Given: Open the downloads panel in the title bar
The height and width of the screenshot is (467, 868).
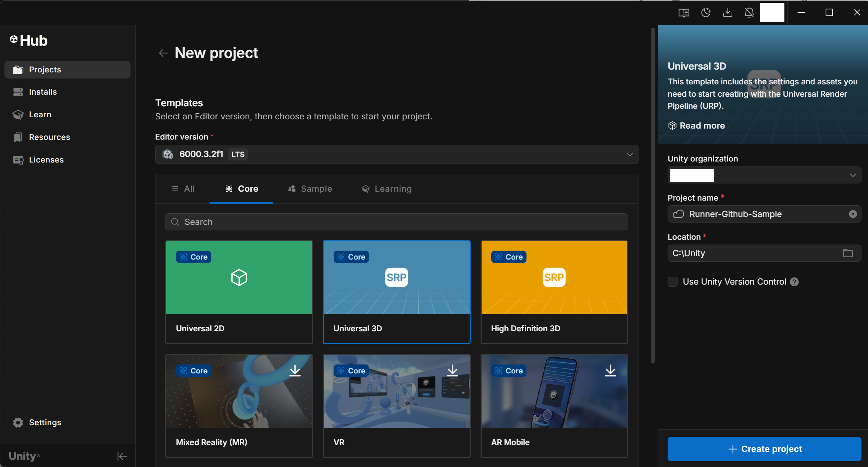Looking at the screenshot, I should point(728,13).
